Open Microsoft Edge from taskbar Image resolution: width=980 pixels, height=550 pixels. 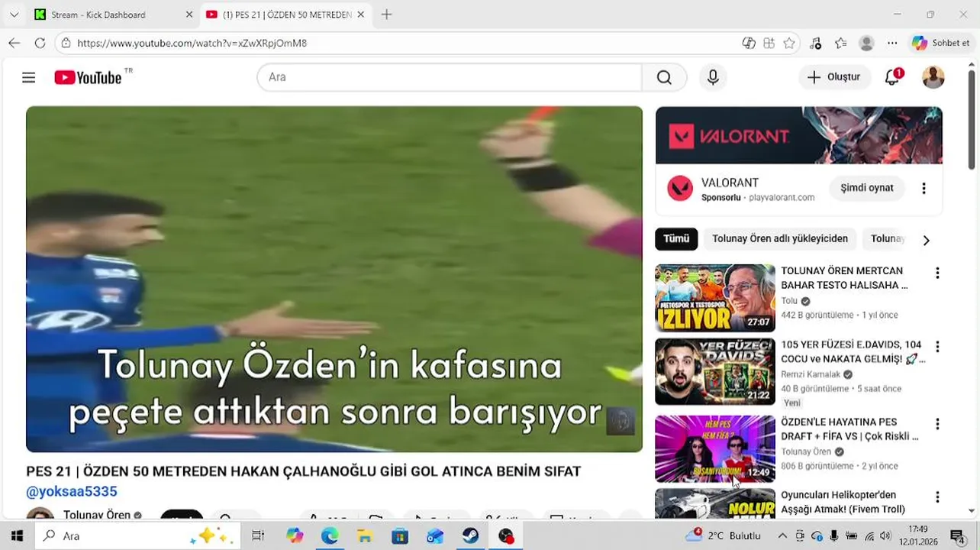tap(330, 536)
